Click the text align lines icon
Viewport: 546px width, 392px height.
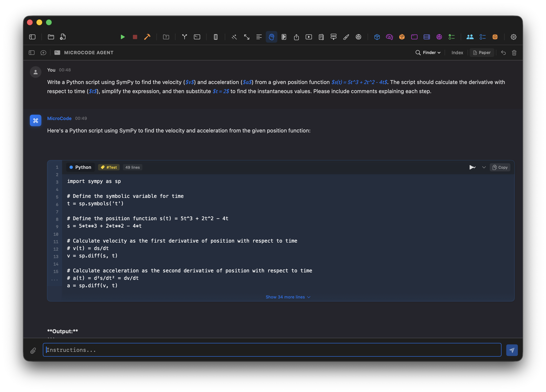click(259, 37)
